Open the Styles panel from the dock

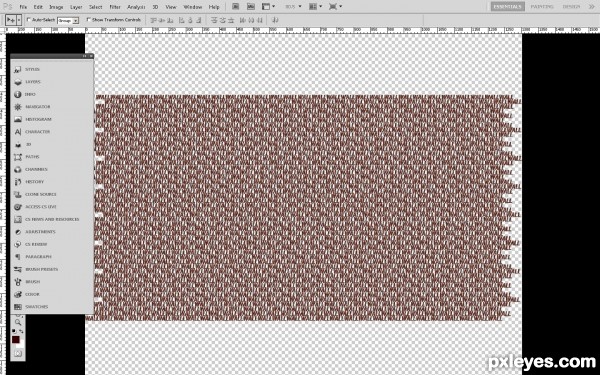pos(27,69)
